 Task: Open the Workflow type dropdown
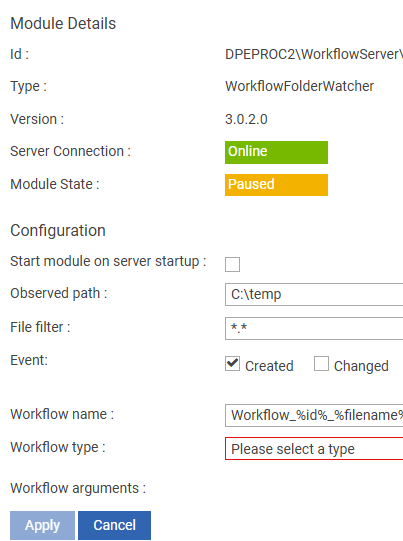(314, 449)
